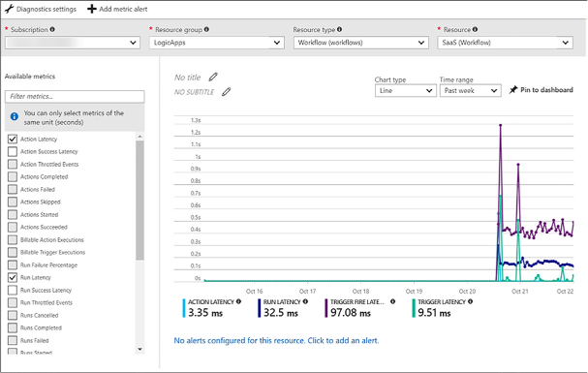The image size is (588, 373).
Task: Check the Runs Completed metric
Action: click(x=13, y=327)
